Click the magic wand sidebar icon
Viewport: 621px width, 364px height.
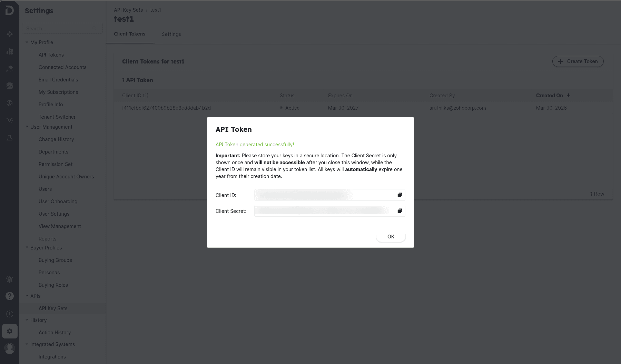click(10, 69)
